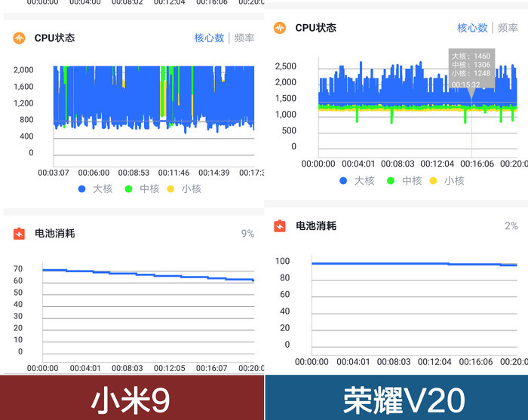Viewport: 528px width, 420px height.
Task: Switch to 频率 tab in Xiaomi 9 CPU panel
Action: click(x=244, y=38)
